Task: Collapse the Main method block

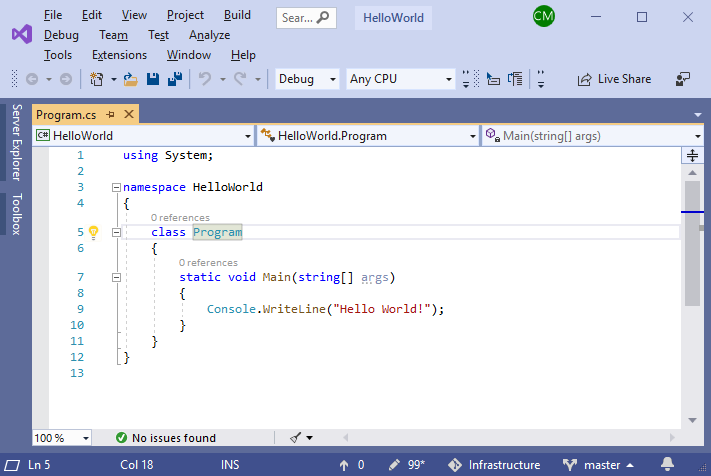Action: click(116, 277)
